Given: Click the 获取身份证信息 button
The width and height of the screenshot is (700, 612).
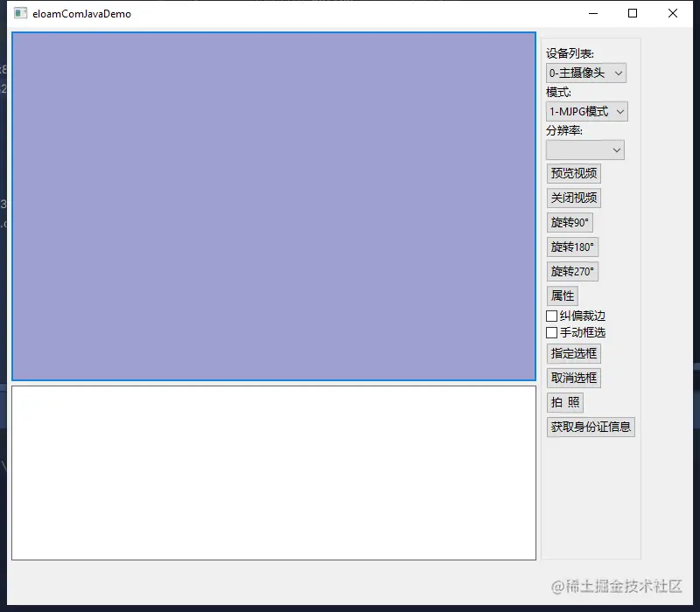Looking at the screenshot, I should coord(591,428).
